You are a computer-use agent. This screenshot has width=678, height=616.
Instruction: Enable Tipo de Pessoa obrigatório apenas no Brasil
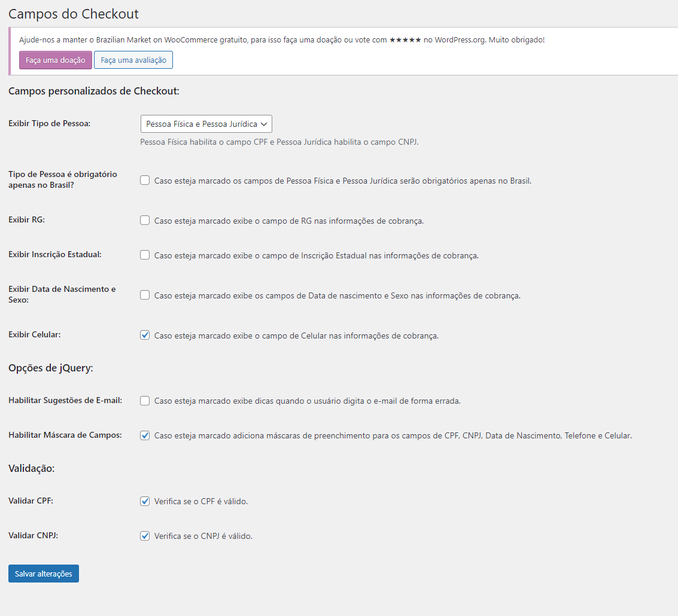pyautogui.click(x=144, y=179)
